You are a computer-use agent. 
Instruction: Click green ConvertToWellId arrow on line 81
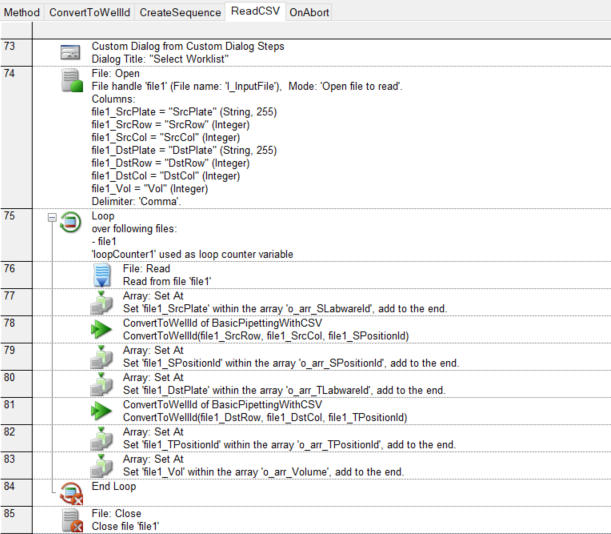click(x=103, y=411)
